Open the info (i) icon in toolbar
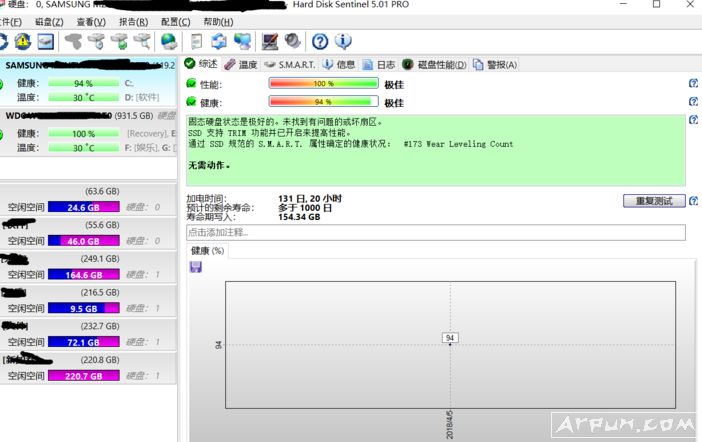Screen dimensions: 702x442 [343, 41]
